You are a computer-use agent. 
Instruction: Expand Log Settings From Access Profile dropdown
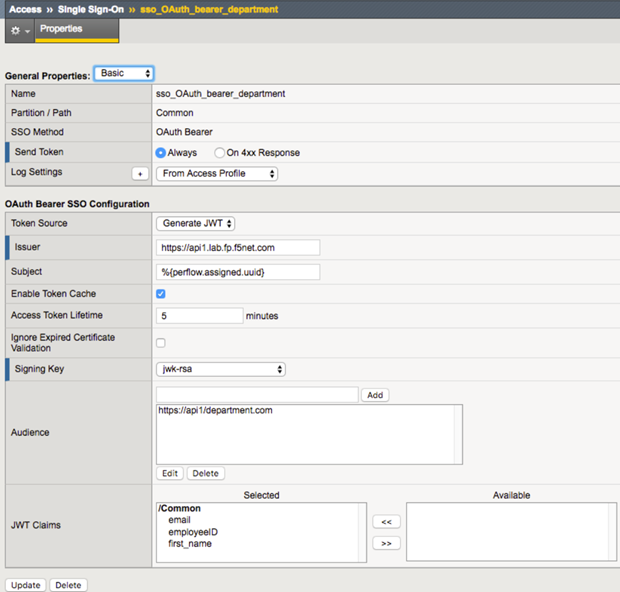pos(217,173)
